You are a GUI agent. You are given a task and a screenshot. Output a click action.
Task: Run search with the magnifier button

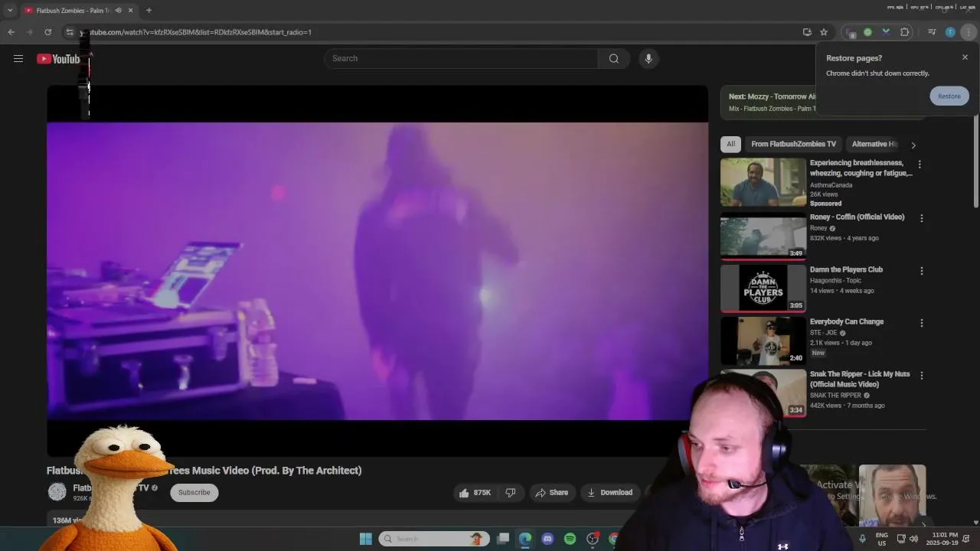pyautogui.click(x=614, y=59)
